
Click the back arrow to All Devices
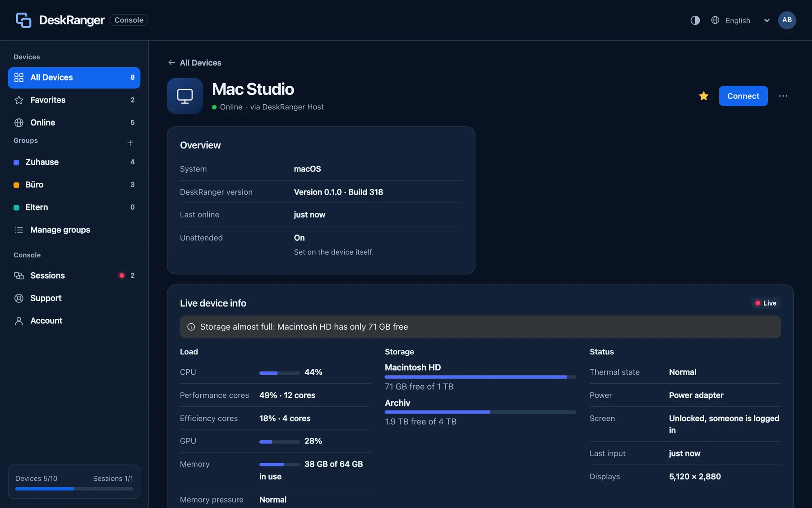click(171, 63)
